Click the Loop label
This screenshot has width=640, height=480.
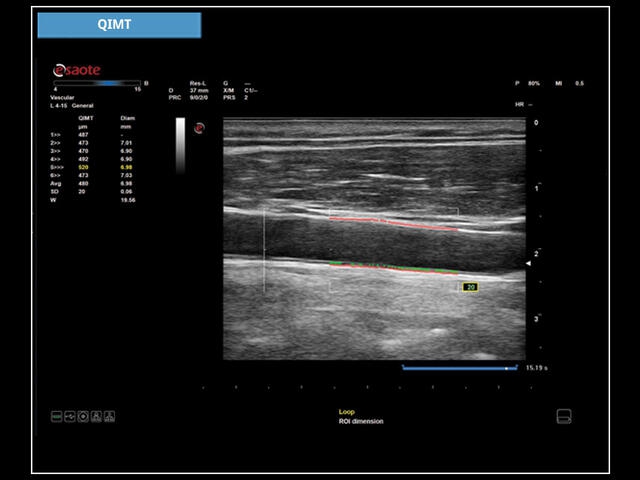click(x=346, y=411)
